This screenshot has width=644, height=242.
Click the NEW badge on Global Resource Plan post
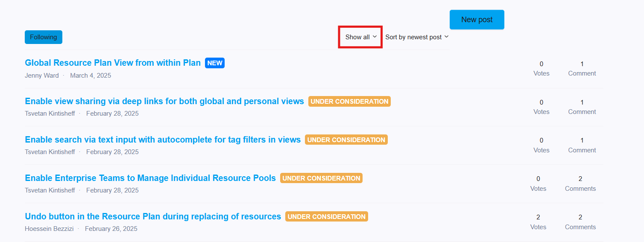coord(215,63)
